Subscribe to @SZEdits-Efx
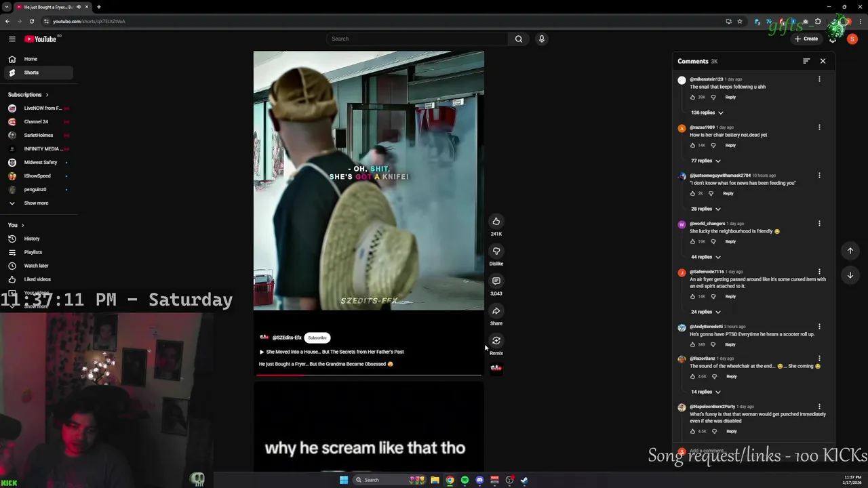Image resolution: width=868 pixels, height=488 pixels. tap(317, 338)
